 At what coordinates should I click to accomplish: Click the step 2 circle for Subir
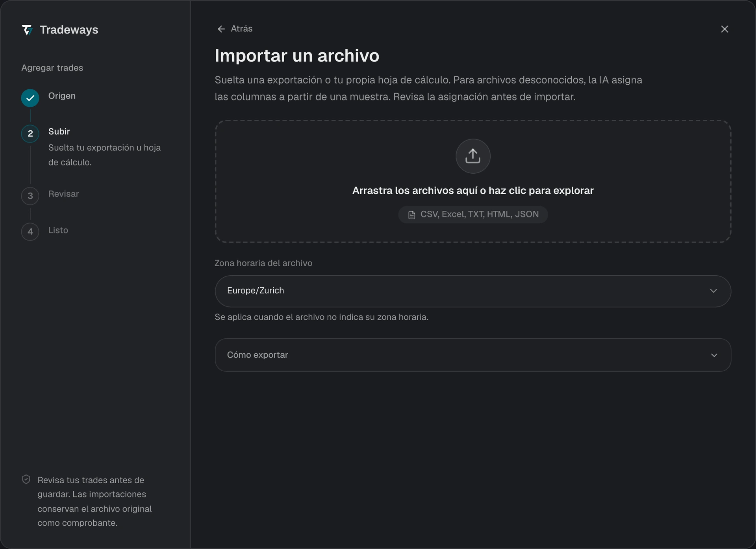point(30,134)
